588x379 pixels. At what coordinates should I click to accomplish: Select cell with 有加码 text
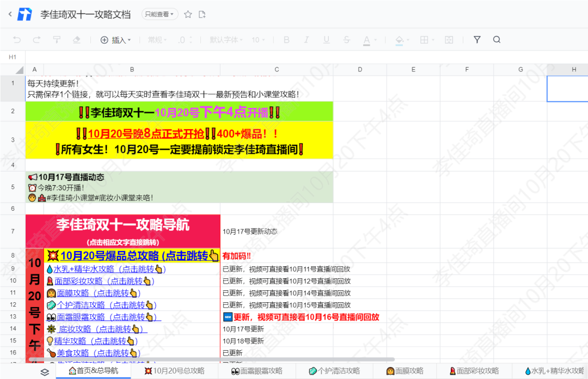277,256
